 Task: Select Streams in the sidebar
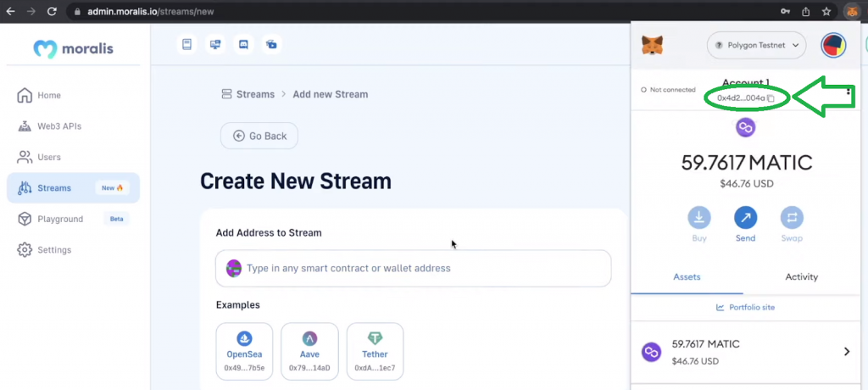pos(73,188)
